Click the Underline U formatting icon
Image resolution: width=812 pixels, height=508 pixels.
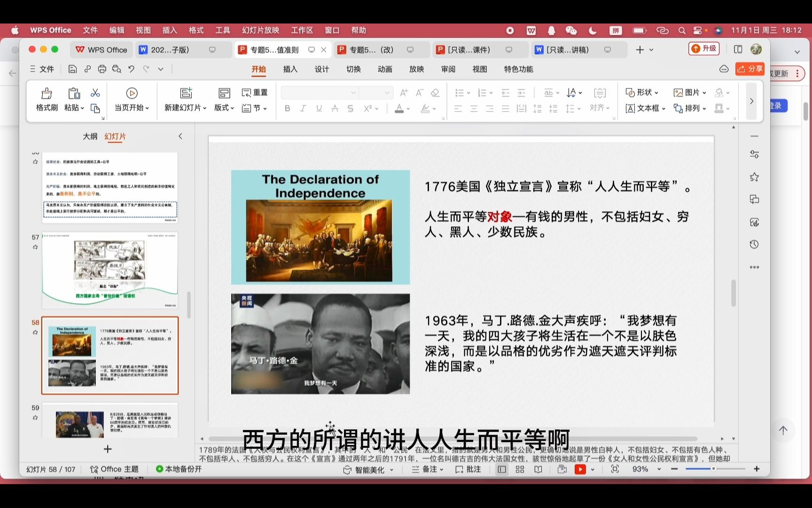[x=319, y=109]
